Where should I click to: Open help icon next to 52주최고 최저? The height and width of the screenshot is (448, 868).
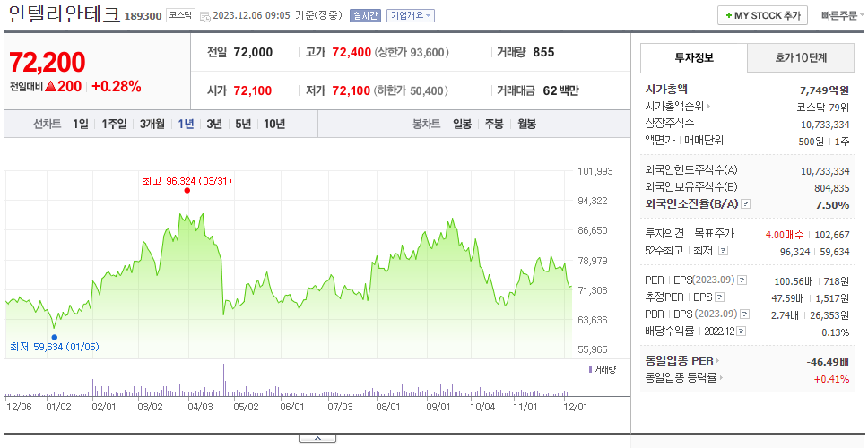tap(723, 251)
